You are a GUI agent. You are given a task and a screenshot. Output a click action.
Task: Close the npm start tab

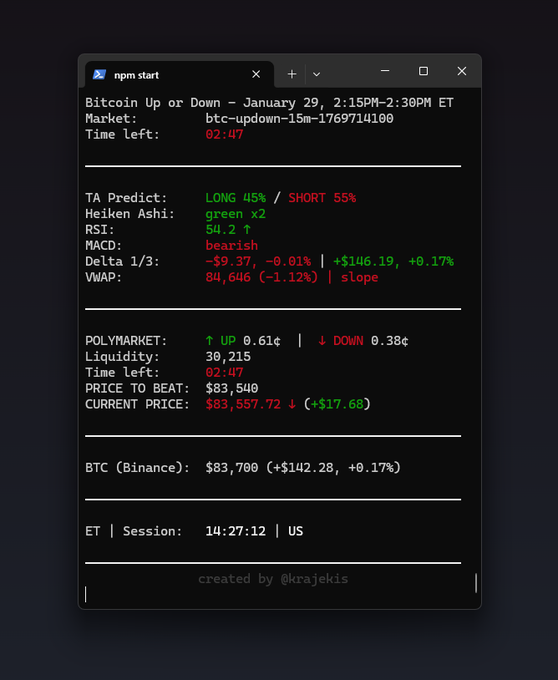256,75
